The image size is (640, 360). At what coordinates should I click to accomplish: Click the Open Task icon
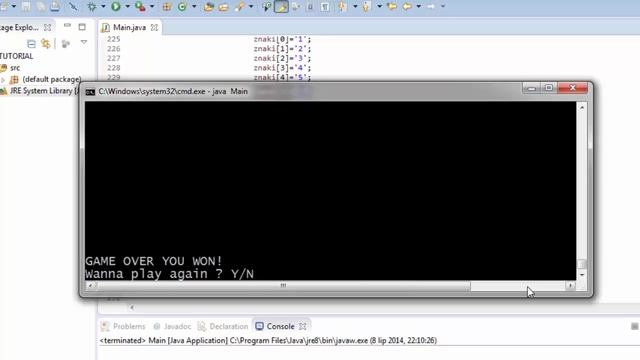pos(224,6)
